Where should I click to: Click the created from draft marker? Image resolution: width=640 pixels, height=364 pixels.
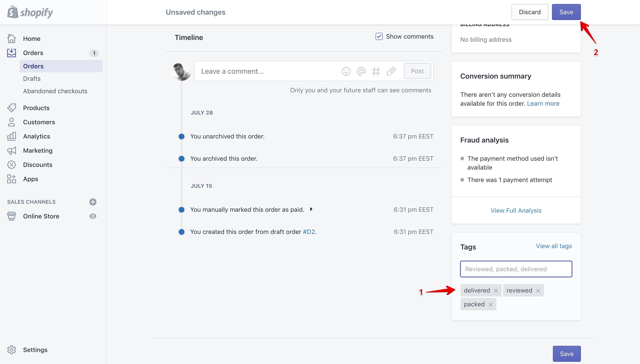pos(182,232)
